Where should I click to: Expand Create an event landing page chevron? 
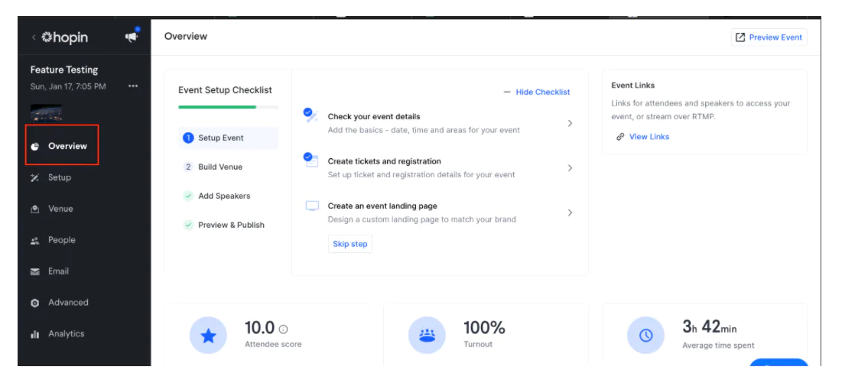point(571,213)
